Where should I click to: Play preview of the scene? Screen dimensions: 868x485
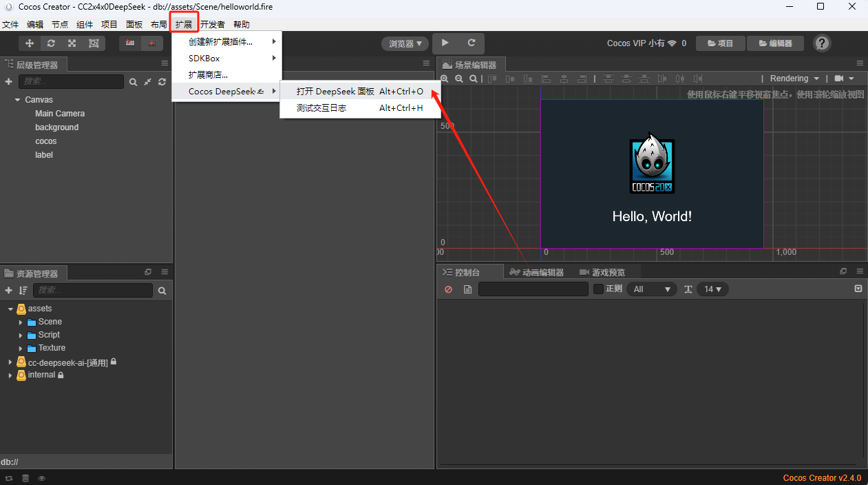(445, 43)
